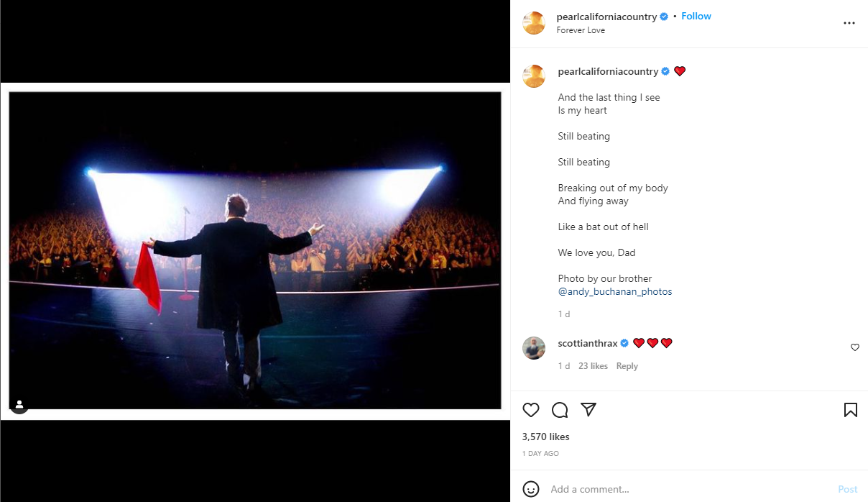Click caption author avatar
The width and height of the screenshot is (868, 502).
[534, 76]
